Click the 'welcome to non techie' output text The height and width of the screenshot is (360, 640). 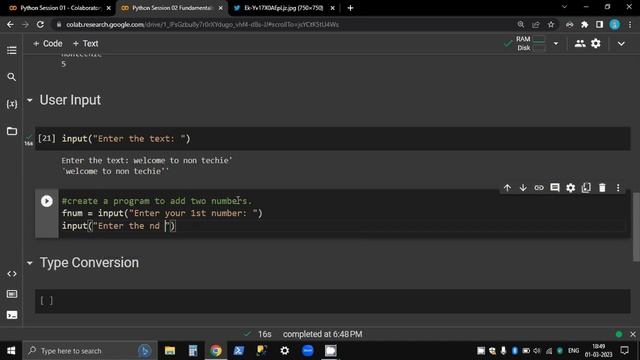115,171
